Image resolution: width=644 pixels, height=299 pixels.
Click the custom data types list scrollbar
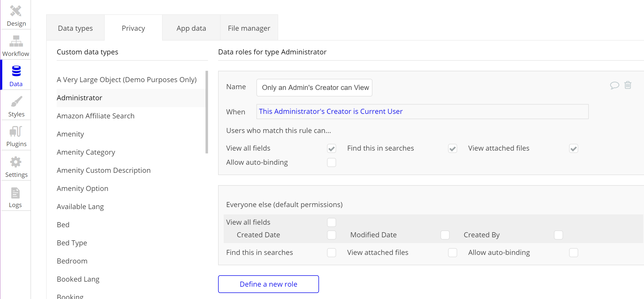click(x=207, y=112)
